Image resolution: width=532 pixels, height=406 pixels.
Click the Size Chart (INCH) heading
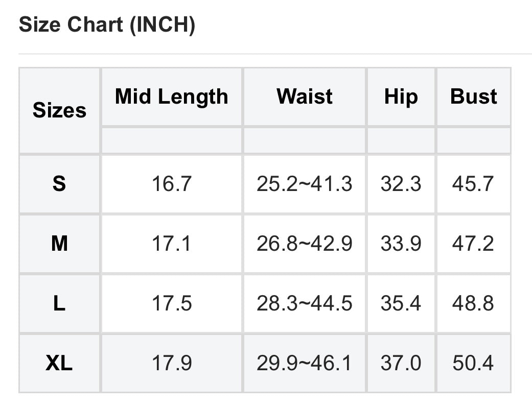pos(107,26)
